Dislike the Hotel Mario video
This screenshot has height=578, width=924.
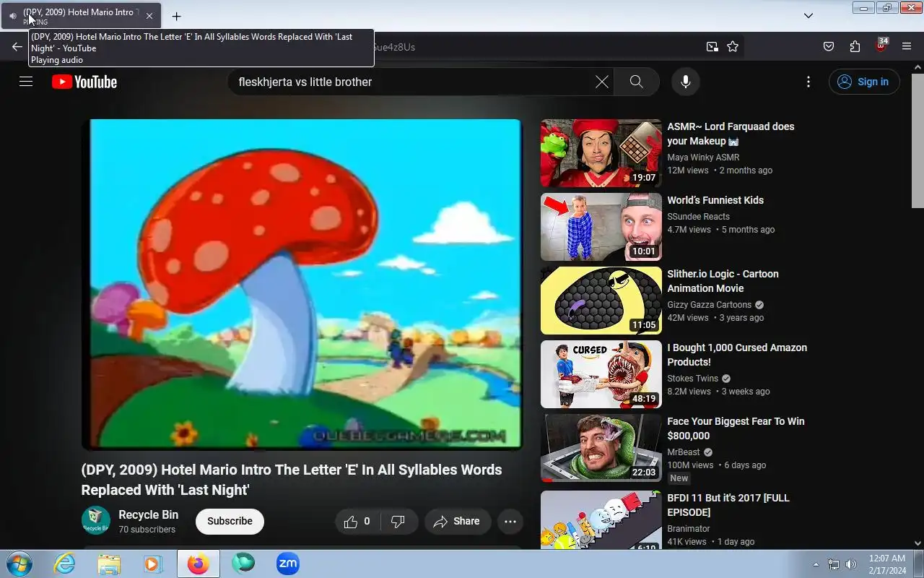398,522
